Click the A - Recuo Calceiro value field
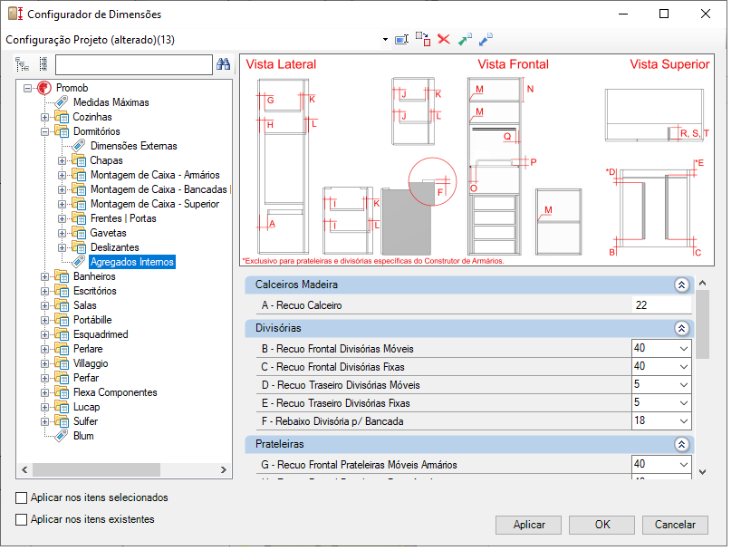This screenshot has height=560, width=741. click(x=661, y=305)
